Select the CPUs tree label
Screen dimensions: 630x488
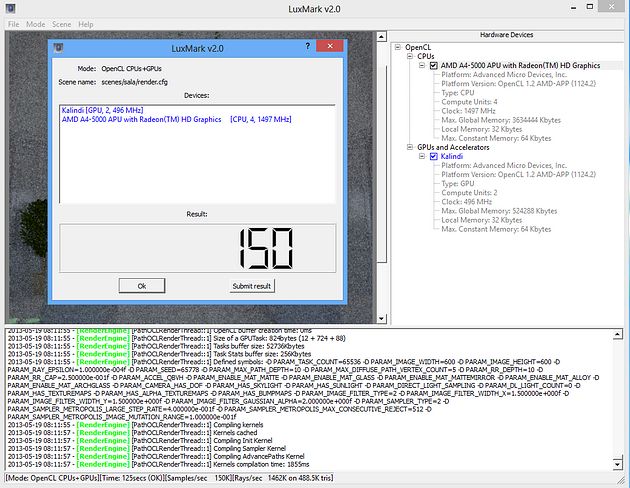pos(425,56)
